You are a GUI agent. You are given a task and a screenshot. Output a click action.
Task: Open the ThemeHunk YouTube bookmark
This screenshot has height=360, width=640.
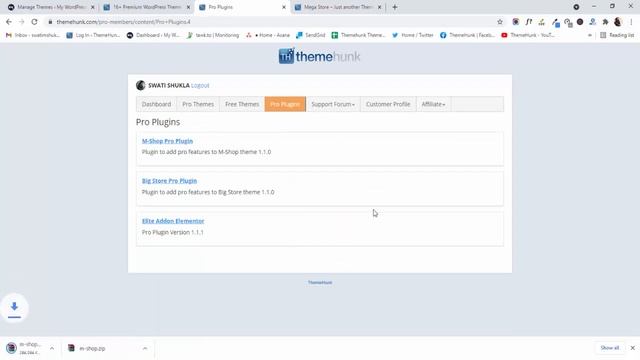click(528, 36)
